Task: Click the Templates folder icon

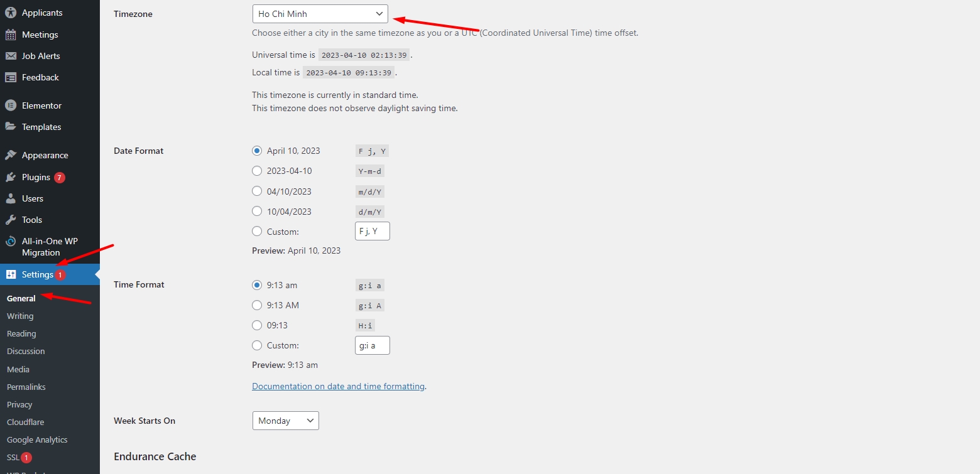Action: (11, 127)
